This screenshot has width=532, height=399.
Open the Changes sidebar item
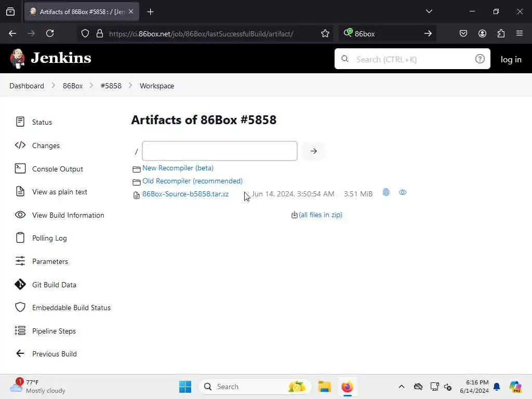[46, 145]
